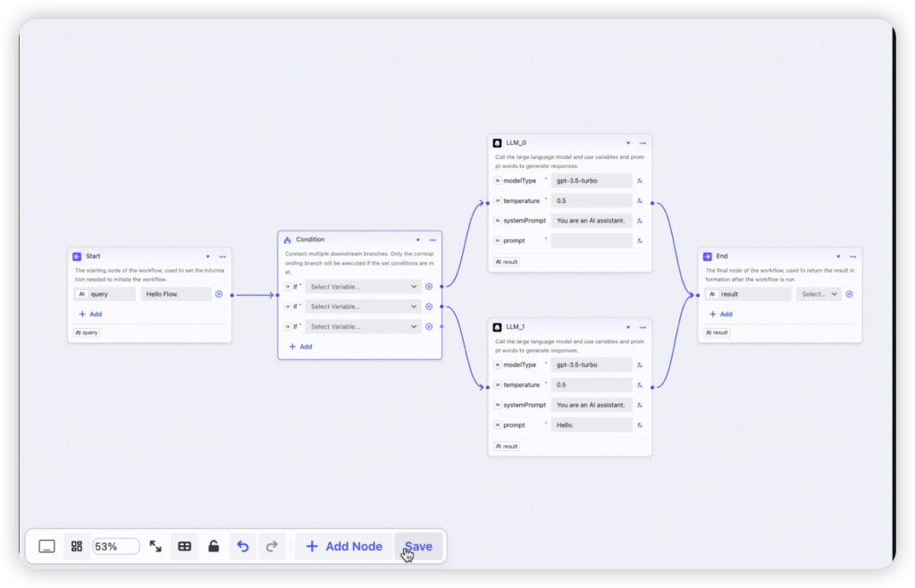Add a branch in Condition node
Image resolution: width=915 pixels, height=588 pixels.
point(300,347)
